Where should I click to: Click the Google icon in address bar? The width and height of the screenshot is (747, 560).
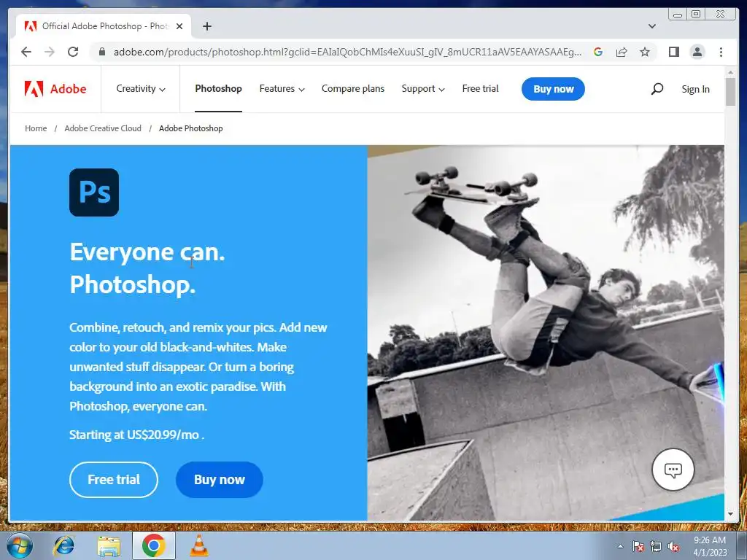click(598, 52)
